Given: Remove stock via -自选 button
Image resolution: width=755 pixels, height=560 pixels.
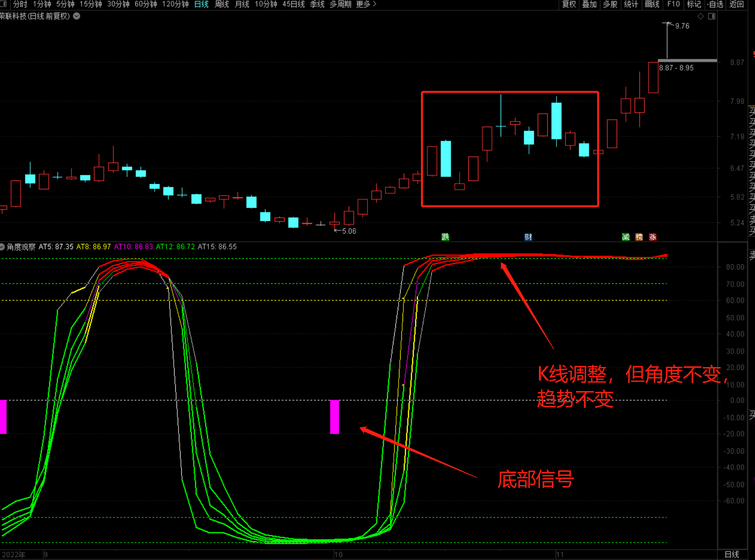Looking at the screenshot, I should coord(715,4).
